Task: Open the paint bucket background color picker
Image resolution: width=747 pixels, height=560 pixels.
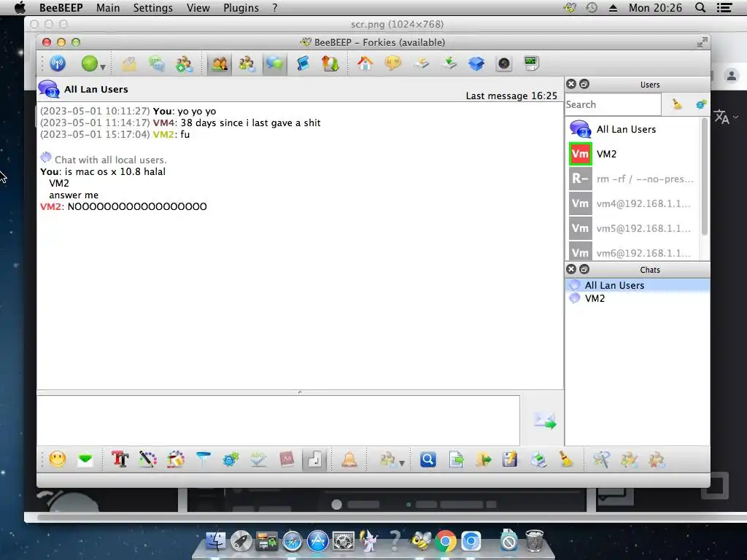Action: [175, 459]
